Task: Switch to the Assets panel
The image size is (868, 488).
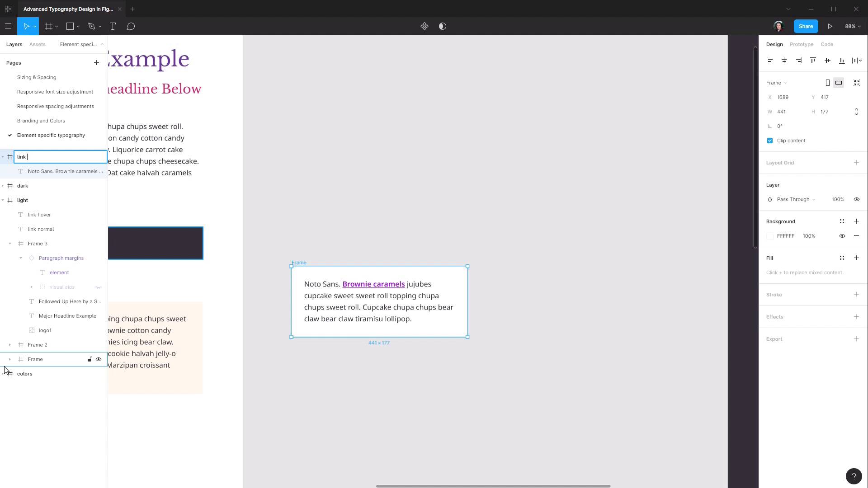Action: pyautogui.click(x=38, y=44)
